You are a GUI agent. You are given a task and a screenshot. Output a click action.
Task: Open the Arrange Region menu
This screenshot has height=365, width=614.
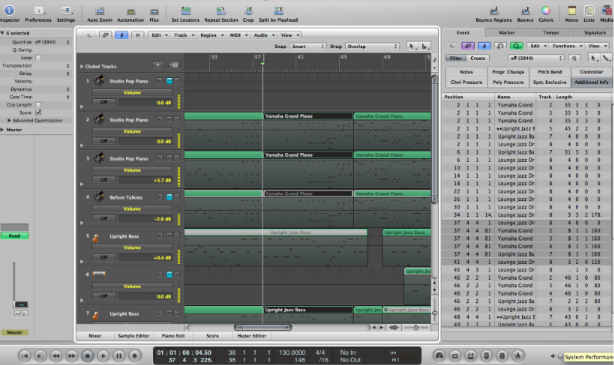pos(211,35)
